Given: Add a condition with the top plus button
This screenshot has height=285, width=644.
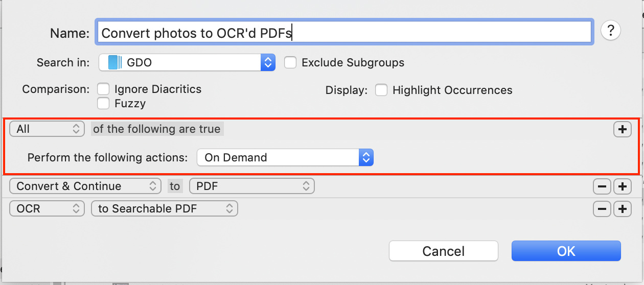Looking at the screenshot, I should point(622,130).
